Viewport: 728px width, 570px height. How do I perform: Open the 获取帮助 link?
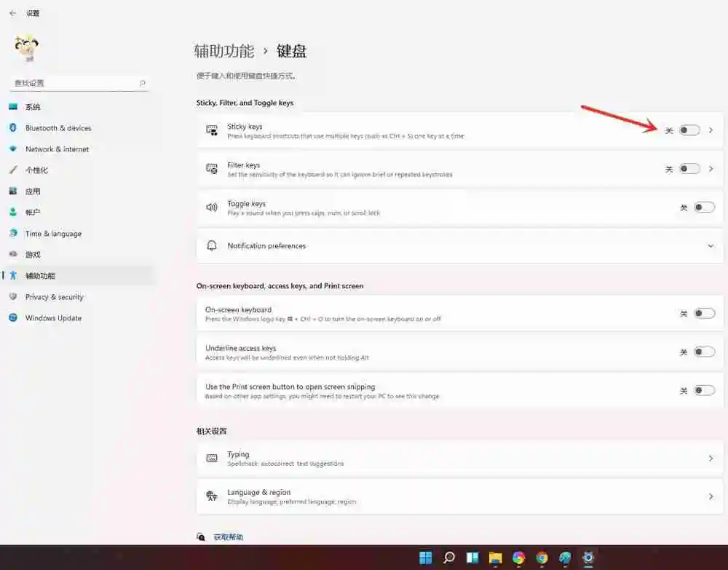tap(229, 537)
